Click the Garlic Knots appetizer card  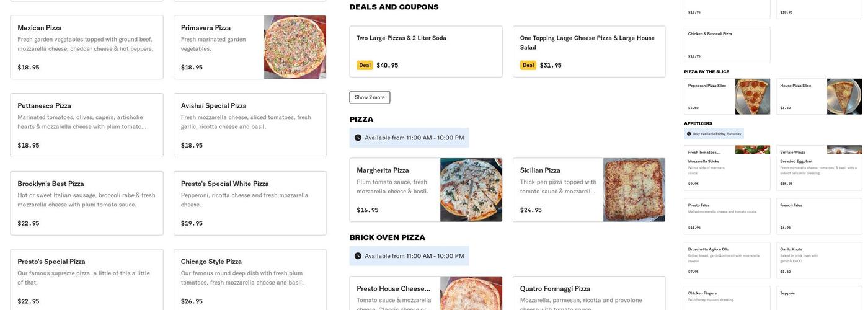[818, 260]
